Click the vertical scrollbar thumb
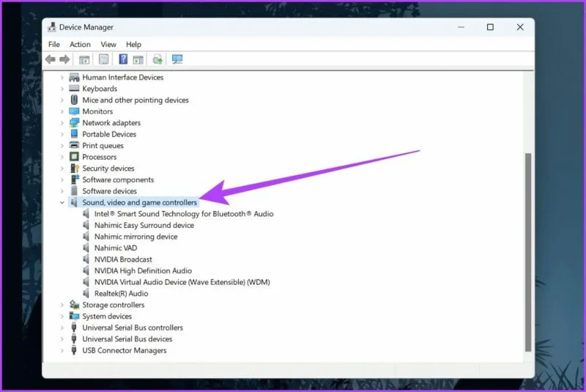 click(528, 252)
